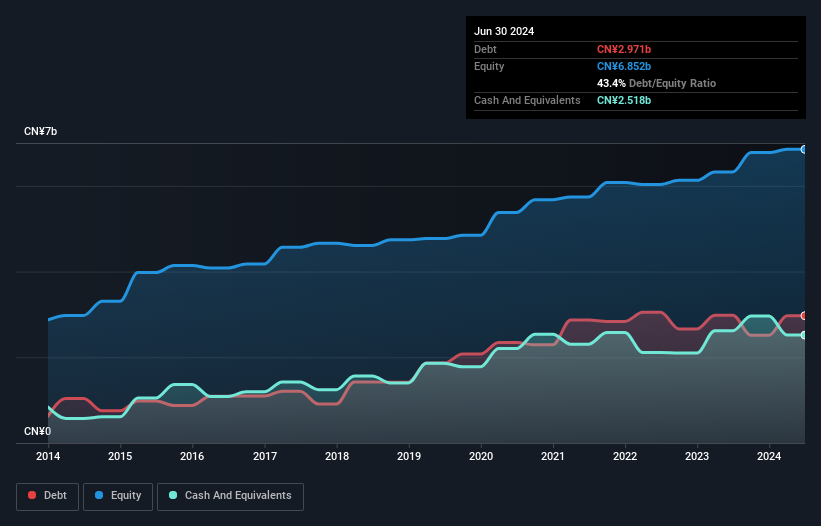This screenshot has height=526, width=821.
Task: Toggle the Debt series in the legend
Action: point(48,496)
